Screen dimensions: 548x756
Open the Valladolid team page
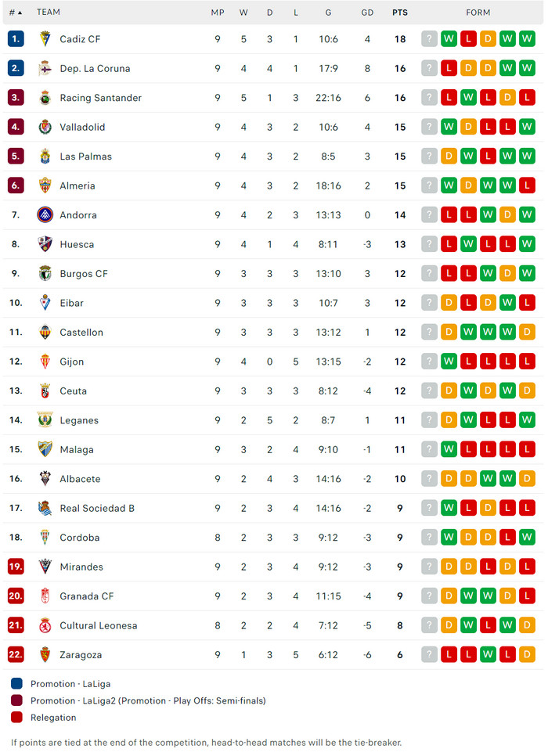coord(82,127)
